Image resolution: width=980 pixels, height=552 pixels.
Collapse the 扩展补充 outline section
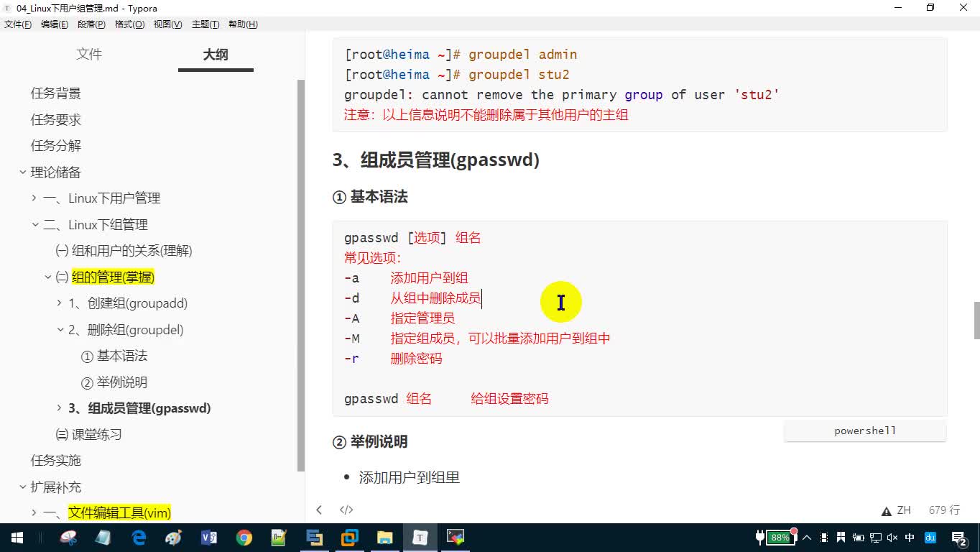click(x=22, y=487)
